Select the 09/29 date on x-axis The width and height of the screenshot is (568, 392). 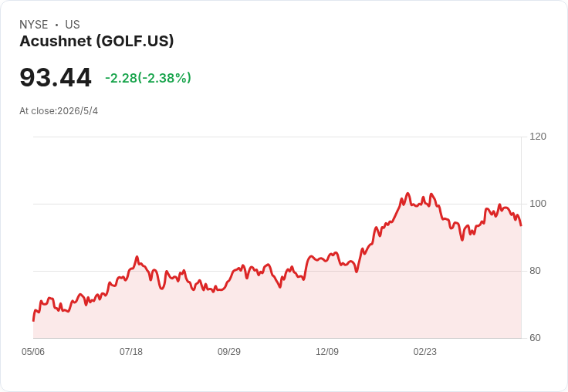click(x=229, y=352)
